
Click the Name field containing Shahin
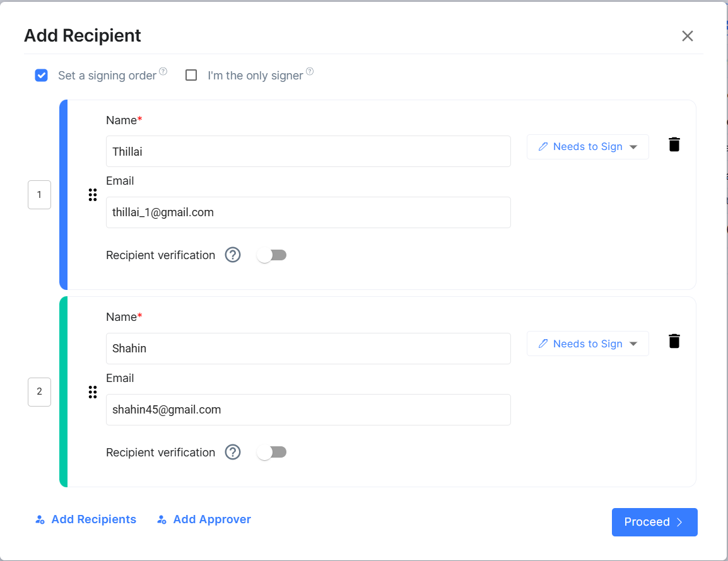pos(308,349)
